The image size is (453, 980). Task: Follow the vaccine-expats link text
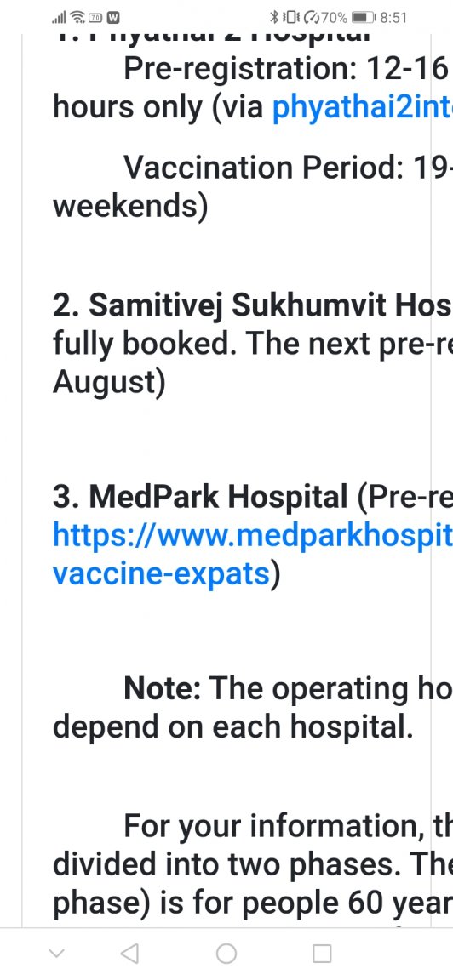pos(162,573)
